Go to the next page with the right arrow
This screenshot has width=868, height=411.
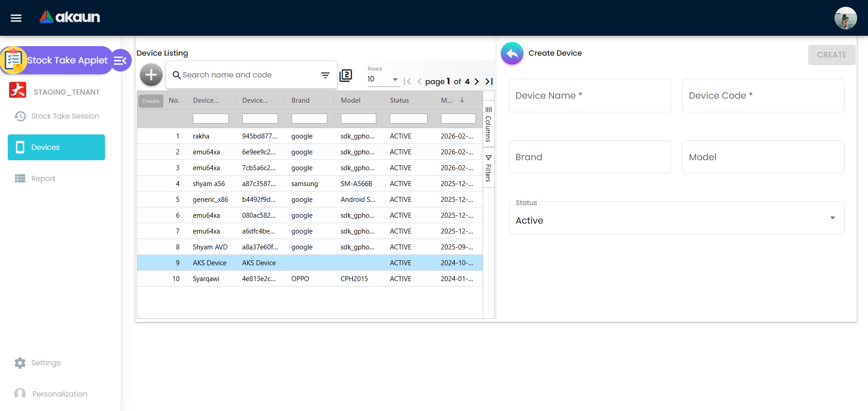476,81
